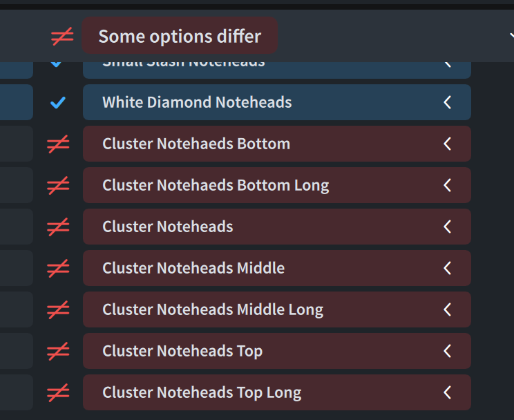Click the not-equal icon in the header

[62, 37]
